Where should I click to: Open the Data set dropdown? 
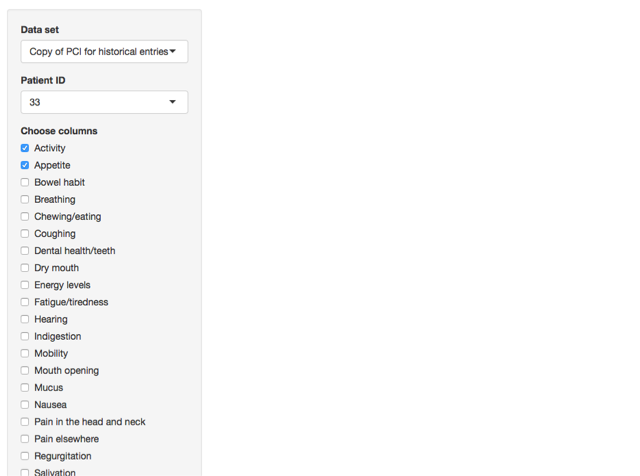[104, 52]
